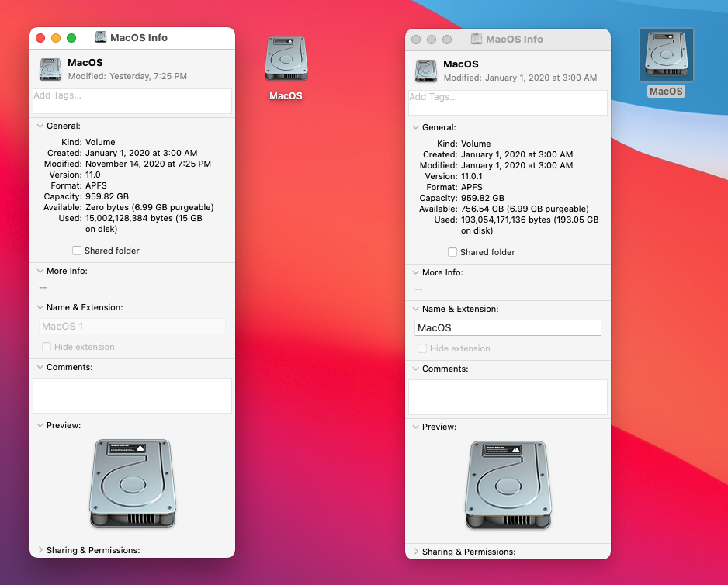This screenshot has height=585, width=728.
Task: Expand Sharing & Permissions in right window
Action: pos(416,552)
